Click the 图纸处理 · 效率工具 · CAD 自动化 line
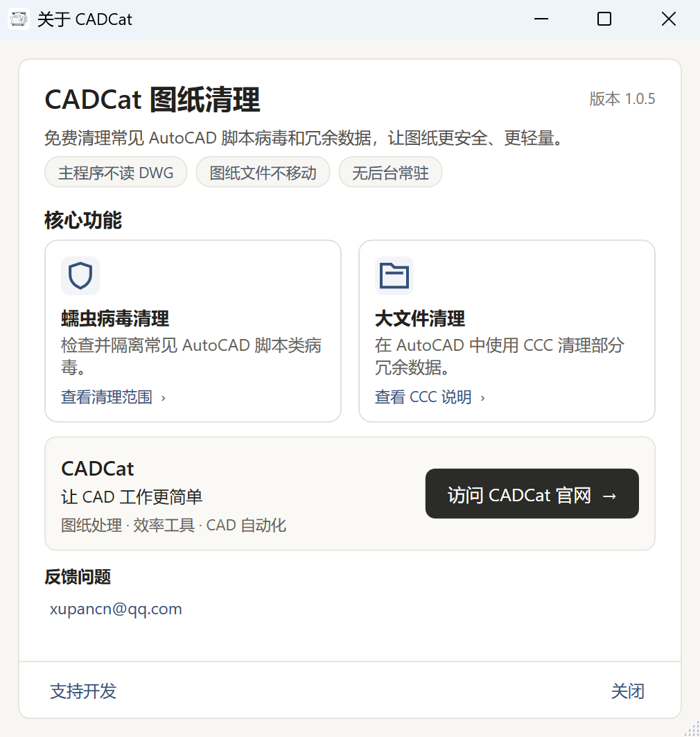This screenshot has height=737, width=700. coord(173,525)
